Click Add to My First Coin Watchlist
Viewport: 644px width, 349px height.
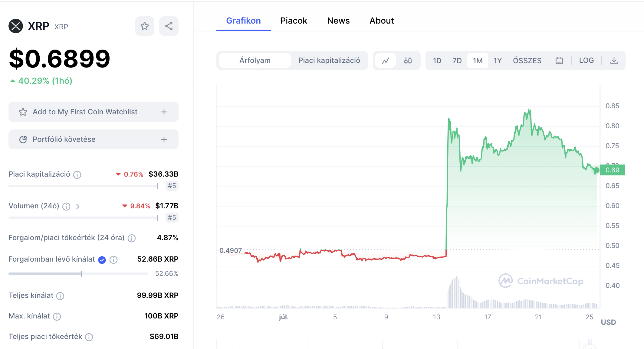pos(94,112)
